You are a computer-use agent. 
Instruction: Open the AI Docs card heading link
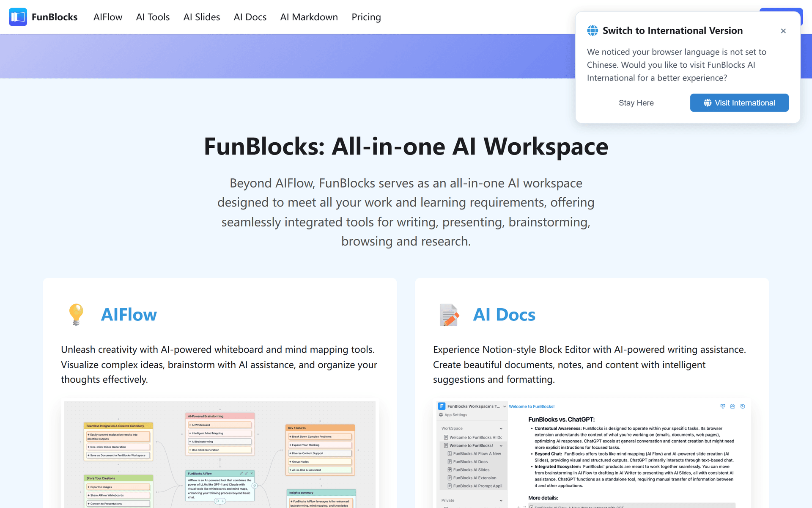point(504,315)
